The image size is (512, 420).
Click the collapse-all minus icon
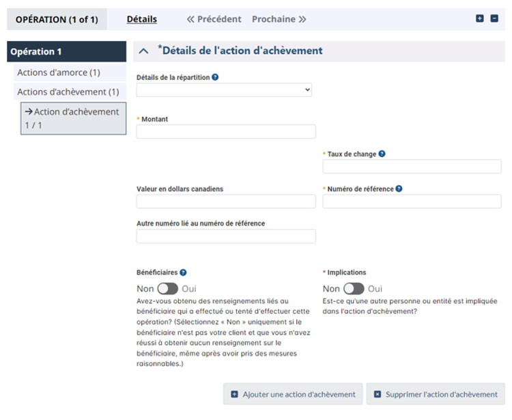point(494,19)
